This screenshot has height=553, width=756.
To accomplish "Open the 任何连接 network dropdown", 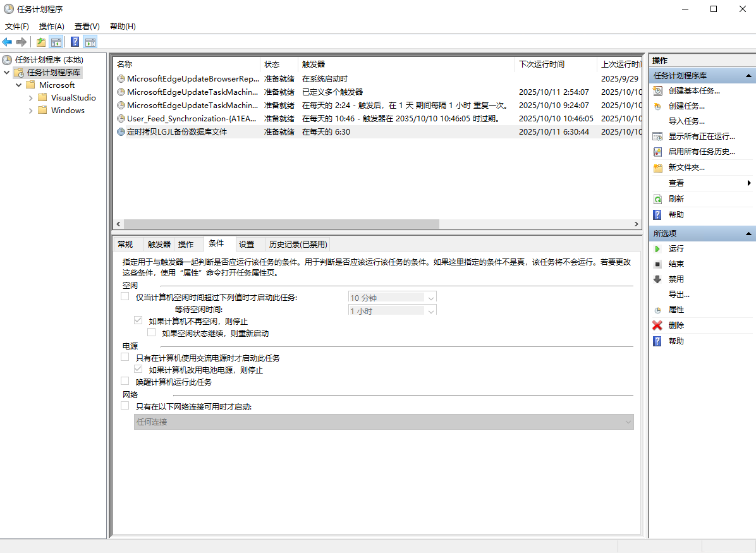I will pos(629,422).
